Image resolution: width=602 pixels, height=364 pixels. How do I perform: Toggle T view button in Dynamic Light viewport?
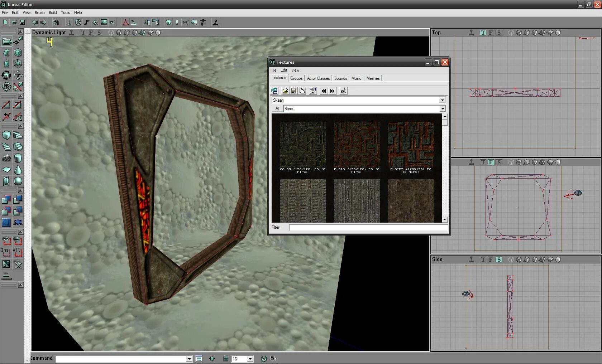tap(83, 33)
